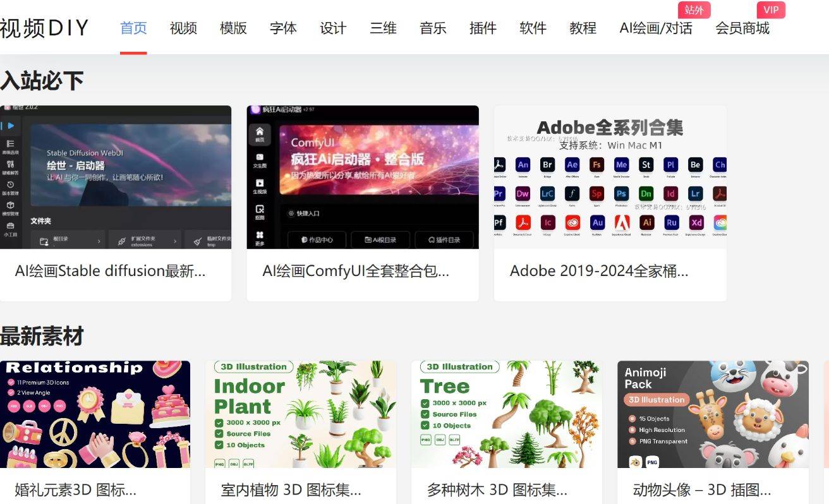Open the AI绘画Stable diffusion最新 title link
The width and height of the screenshot is (829, 504).
[111, 271]
